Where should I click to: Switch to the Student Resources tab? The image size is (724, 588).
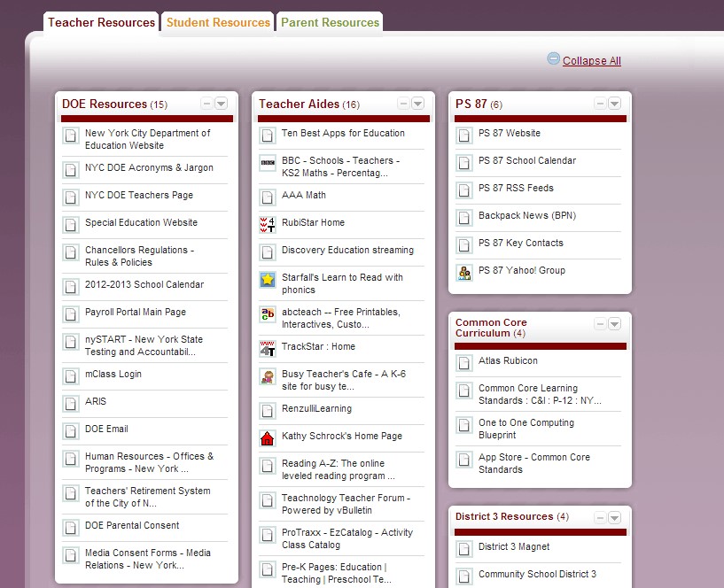pyautogui.click(x=218, y=22)
